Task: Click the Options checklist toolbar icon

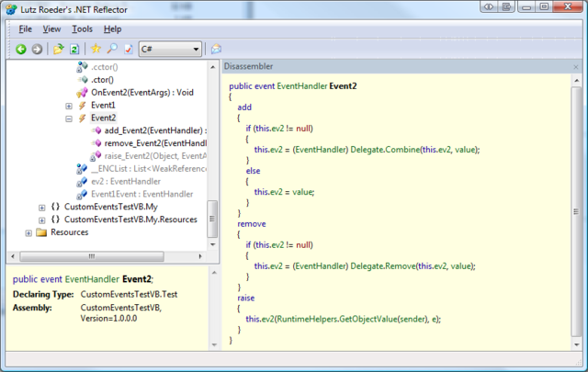Action: (x=129, y=49)
